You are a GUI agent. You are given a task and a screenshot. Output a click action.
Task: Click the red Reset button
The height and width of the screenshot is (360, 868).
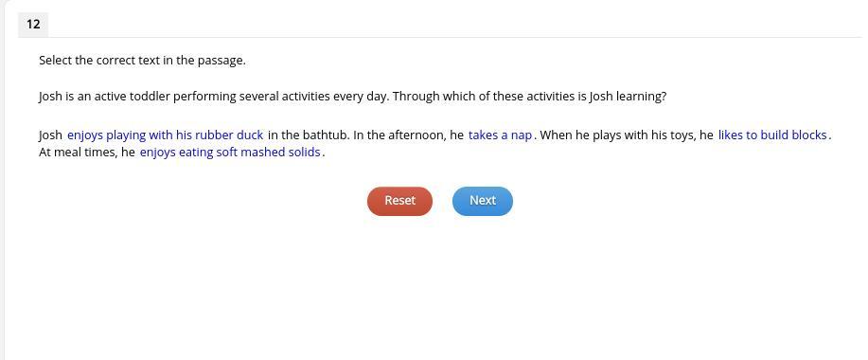399,201
